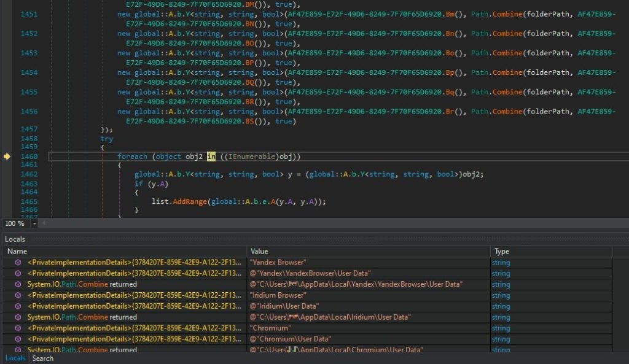629x364 pixels.
Task: Click the foreach keyword on line 1460
Action: coord(133,157)
